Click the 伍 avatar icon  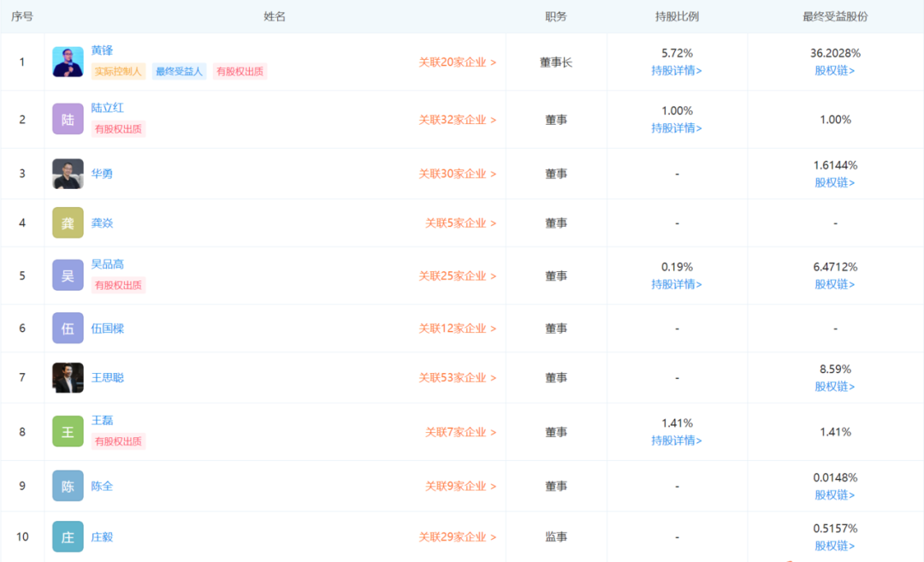(68, 328)
